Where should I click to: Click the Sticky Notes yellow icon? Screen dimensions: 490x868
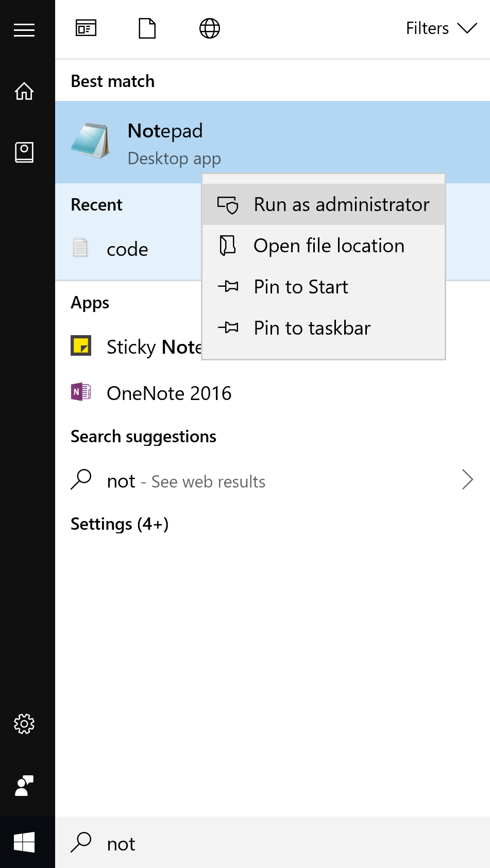pyautogui.click(x=81, y=345)
